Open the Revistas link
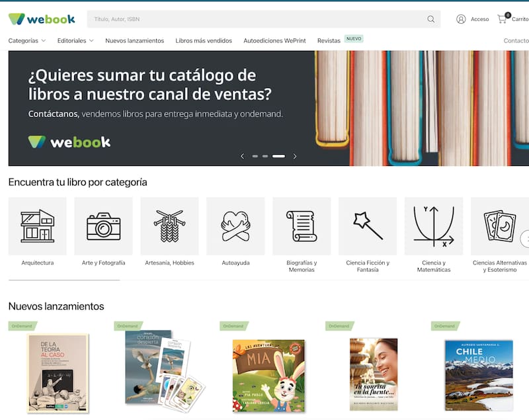This screenshot has height=420, width=529. point(329,40)
